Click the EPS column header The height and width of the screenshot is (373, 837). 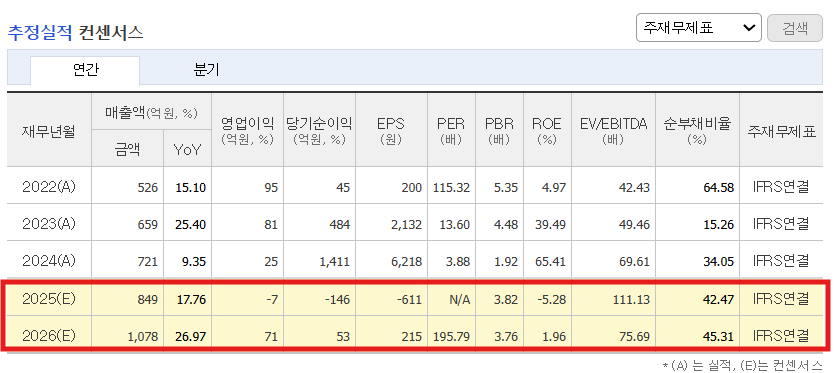coord(391,130)
